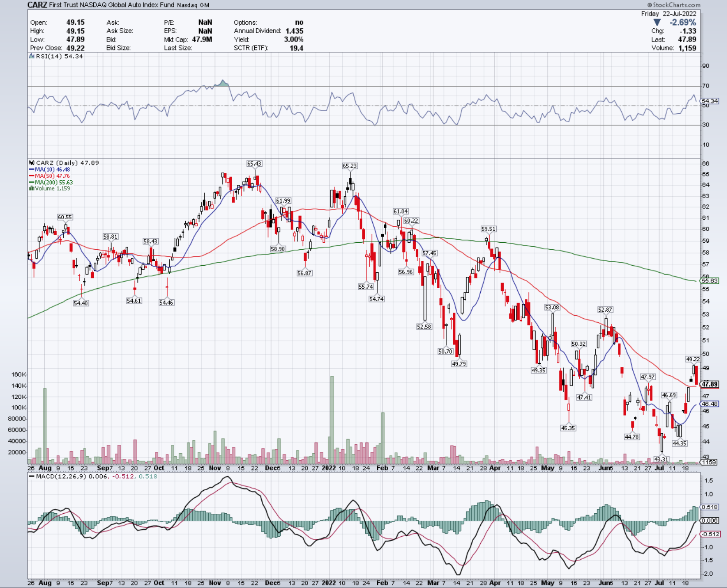
Task: Select the 60.55 August high label
Action: 65,217
